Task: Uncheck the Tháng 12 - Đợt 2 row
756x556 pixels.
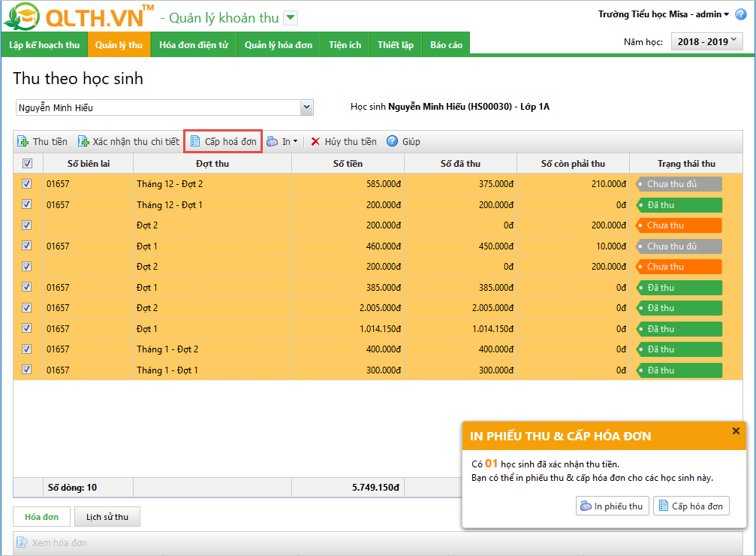Action: pos(28,183)
